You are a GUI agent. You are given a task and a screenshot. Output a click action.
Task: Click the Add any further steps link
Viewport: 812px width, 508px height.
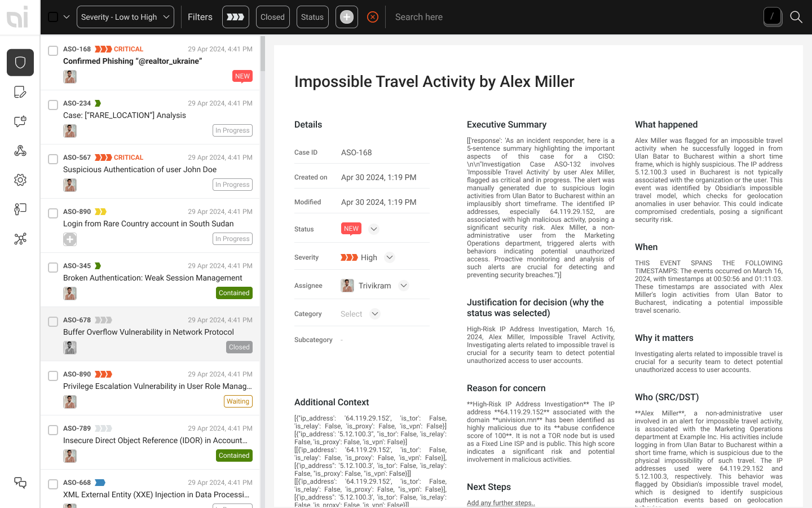coord(501,503)
